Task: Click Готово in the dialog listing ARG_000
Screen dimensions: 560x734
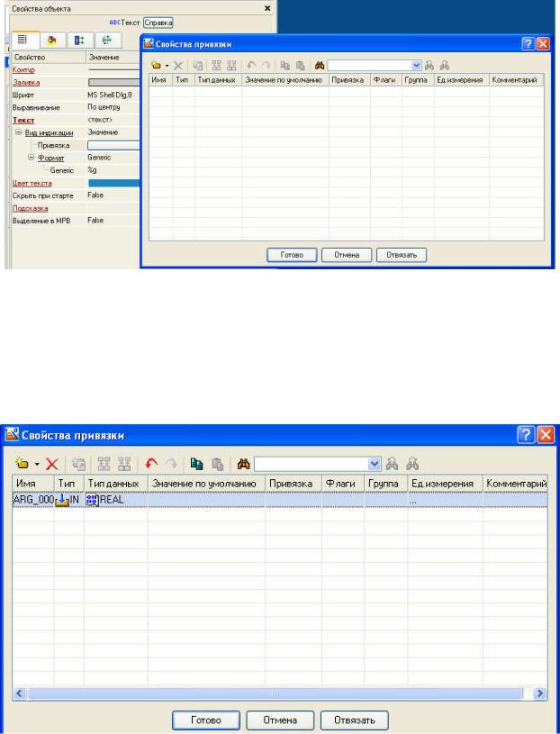Action: [x=206, y=720]
